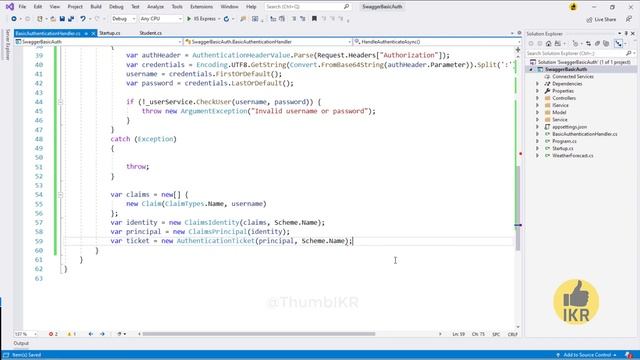Click Sync with Active Document icon in Solution Explorer
Image resolution: width=640 pixels, height=360 pixels.
point(588,44)
